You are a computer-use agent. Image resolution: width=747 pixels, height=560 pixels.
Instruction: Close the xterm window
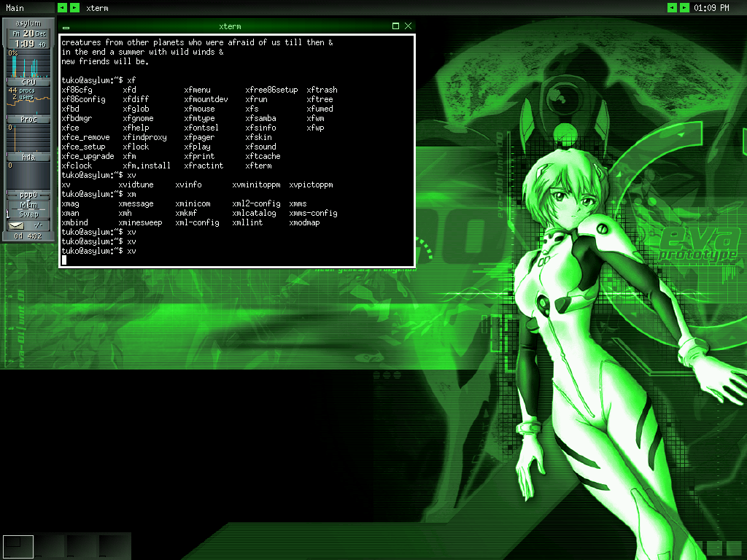tap(408, 26)
